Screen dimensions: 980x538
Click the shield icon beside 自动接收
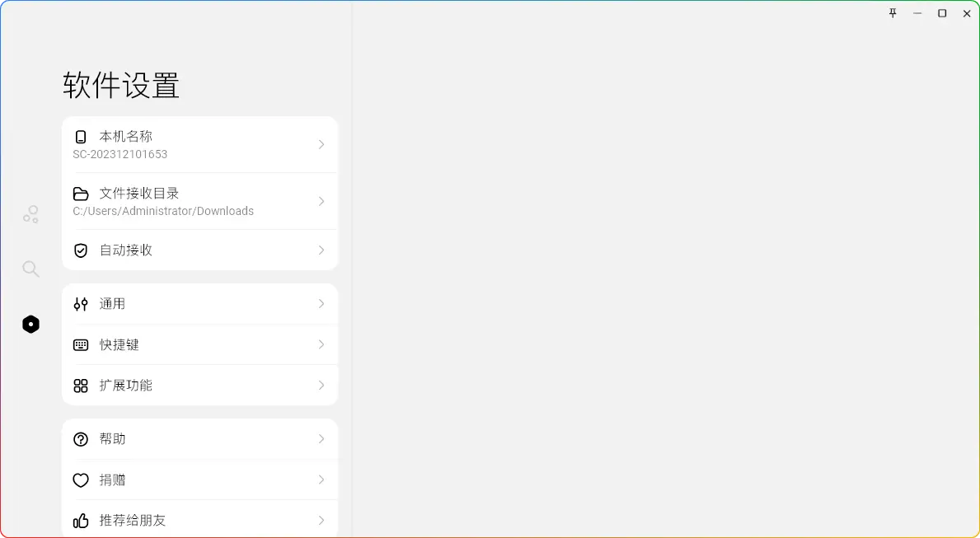pos(81,250)
